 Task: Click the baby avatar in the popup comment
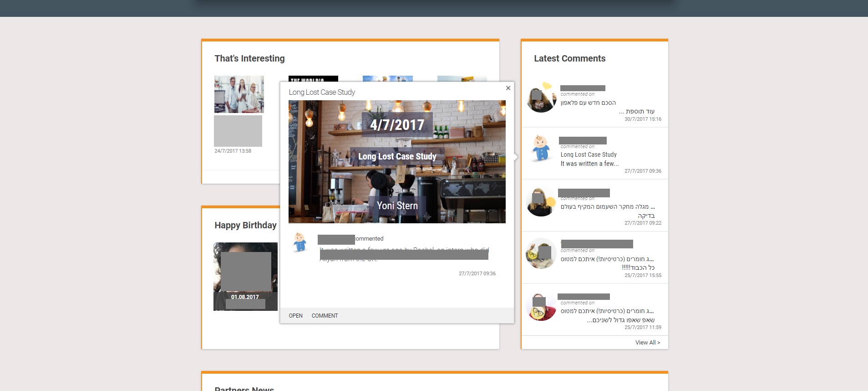pos(300,242)
